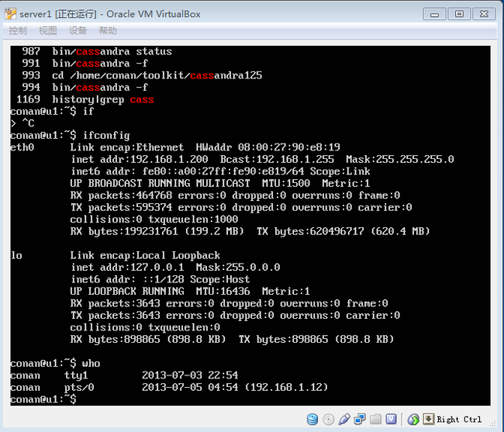Viewport: 504px width, 432px height.
Task: Click the 'RX bytes:199231761' text
Action: 124,231
